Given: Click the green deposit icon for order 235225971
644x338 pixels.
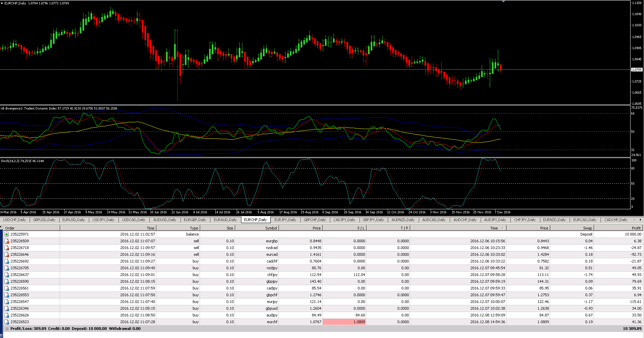Looking at the screenshot, I should (6, 234).
